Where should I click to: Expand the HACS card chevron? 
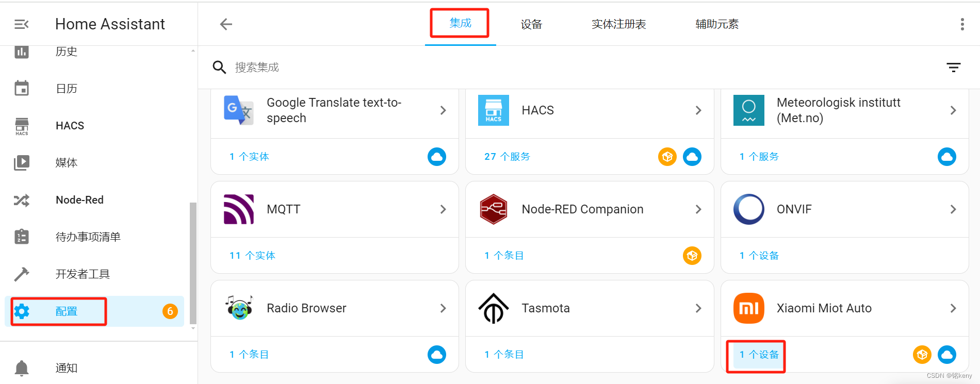[698, 110]
